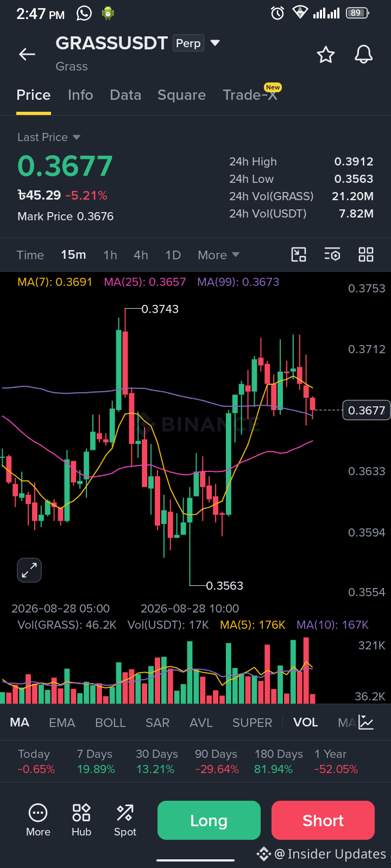The width and height of the screenshot is (391, 868).
Task: Open the multi-chart grid layout icon
Action: click(366, 254)
